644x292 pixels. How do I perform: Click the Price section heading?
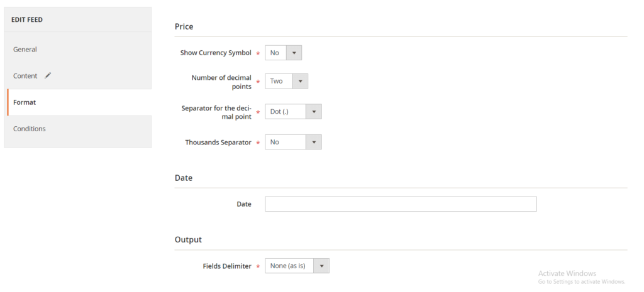coord(184,27)
